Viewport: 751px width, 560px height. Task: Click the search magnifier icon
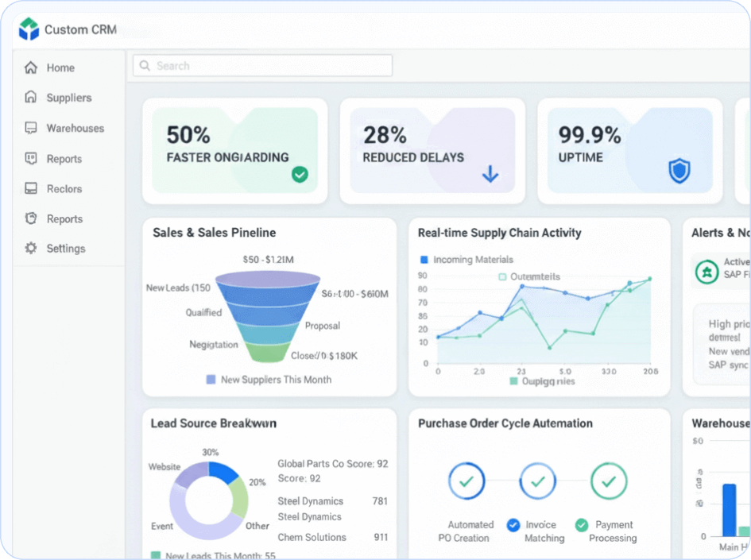pos(144,65)
